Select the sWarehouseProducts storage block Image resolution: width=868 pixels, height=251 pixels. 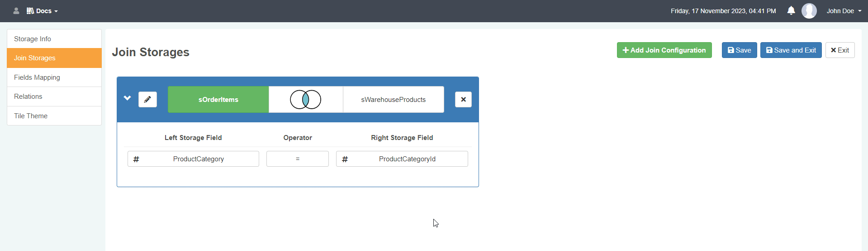coord(393,100)
